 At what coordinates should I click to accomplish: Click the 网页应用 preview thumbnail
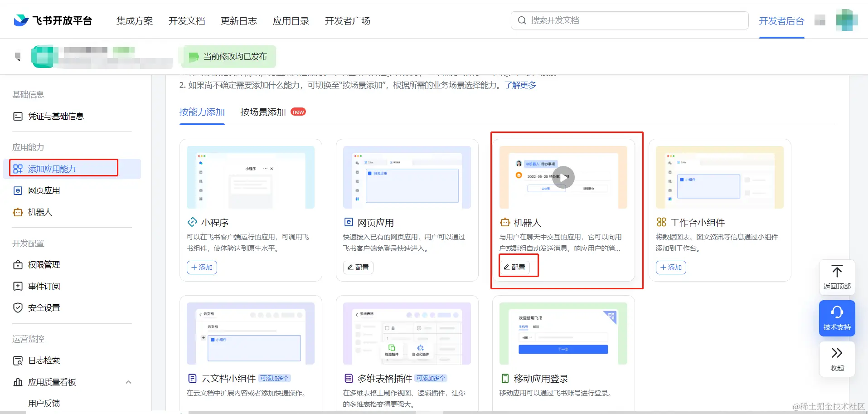pyautogui.click(x=407, y=177)
